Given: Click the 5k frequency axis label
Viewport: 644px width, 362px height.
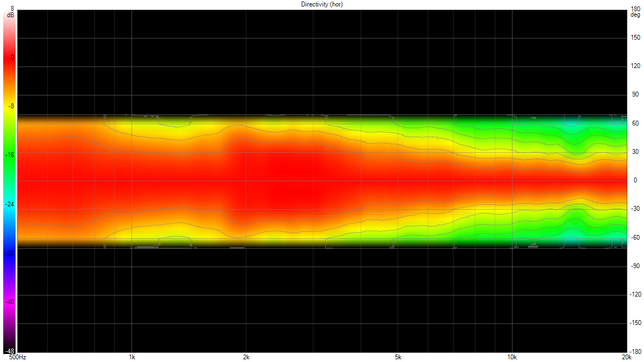Looking at the screenshot, I should pos(398,357).
